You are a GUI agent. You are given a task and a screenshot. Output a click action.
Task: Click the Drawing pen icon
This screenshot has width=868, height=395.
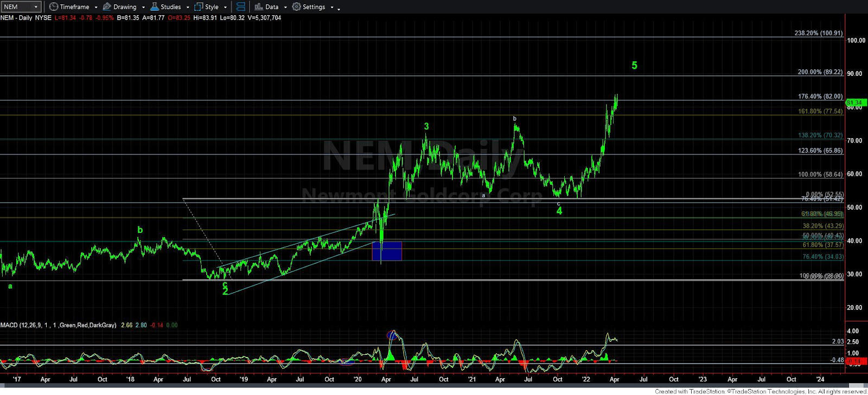click(x=107, y=7)
